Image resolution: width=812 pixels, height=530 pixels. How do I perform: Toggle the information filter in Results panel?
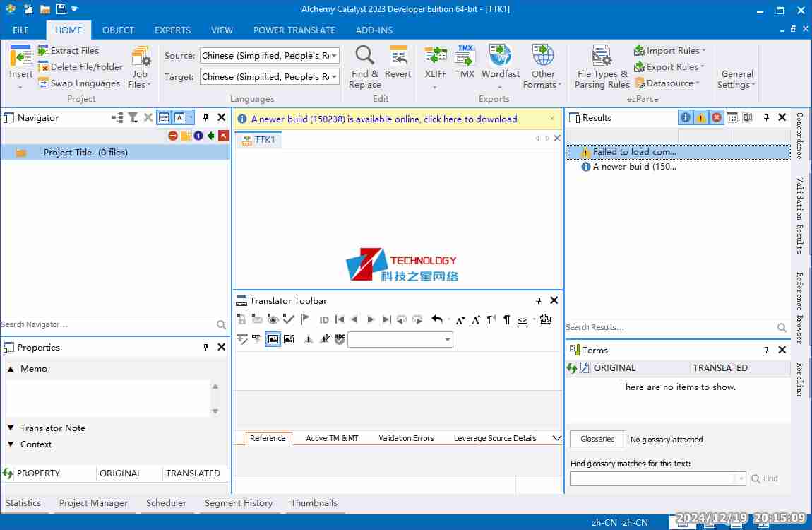(x=685, y=118)
